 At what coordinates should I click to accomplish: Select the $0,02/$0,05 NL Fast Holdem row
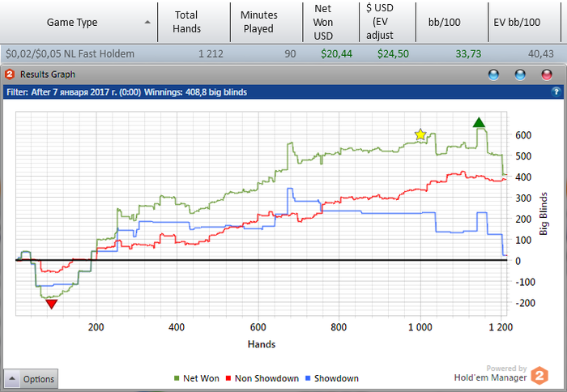click(283, 54)
